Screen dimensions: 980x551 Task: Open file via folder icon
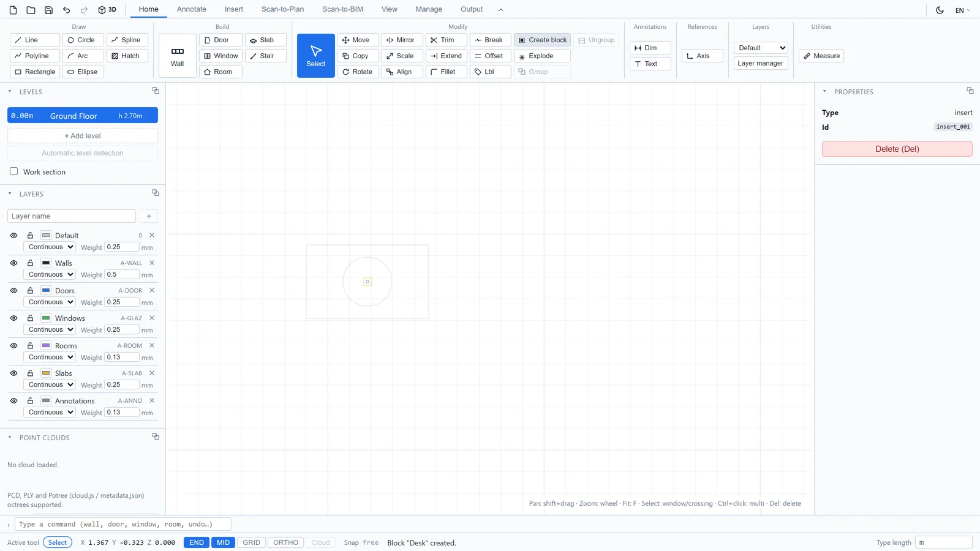[31, 10]
